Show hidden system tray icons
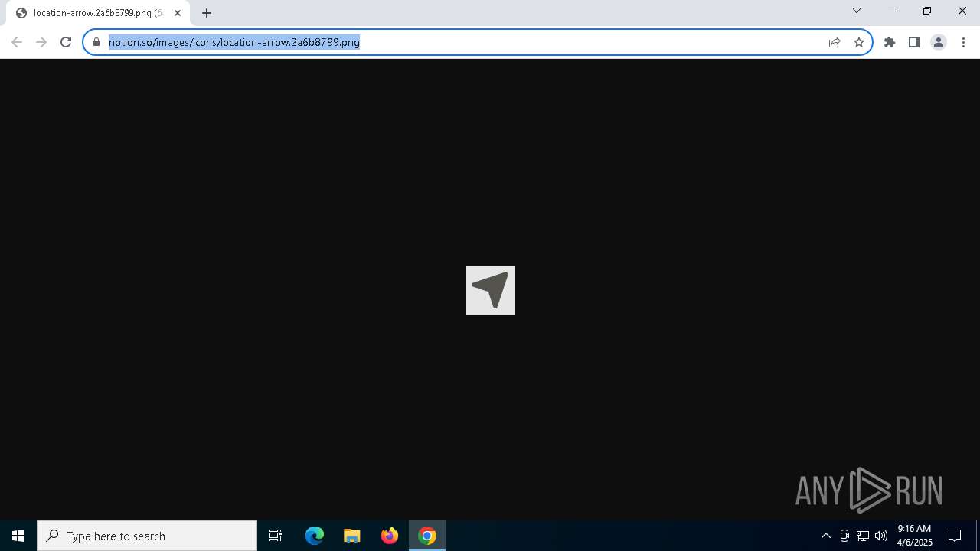Screen dimensions: 980x551 pyautogui.click(x=826, y=536)
